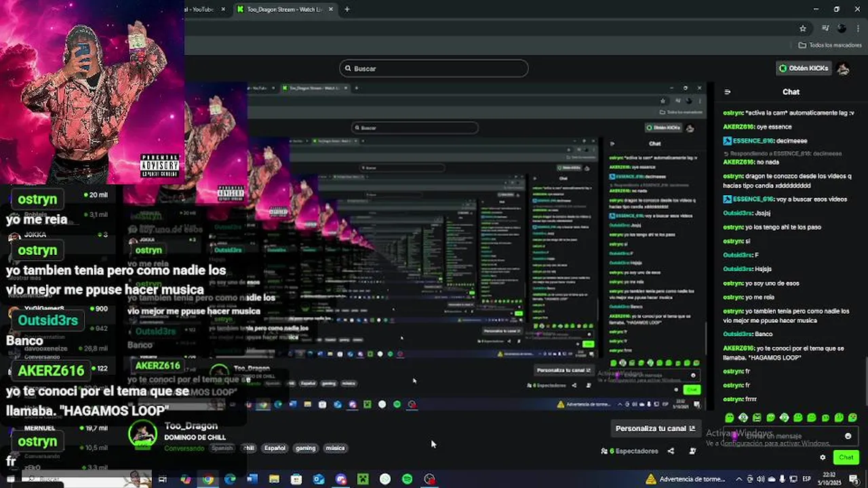Open Todos los marcadores folder

(x=829, y=45)
